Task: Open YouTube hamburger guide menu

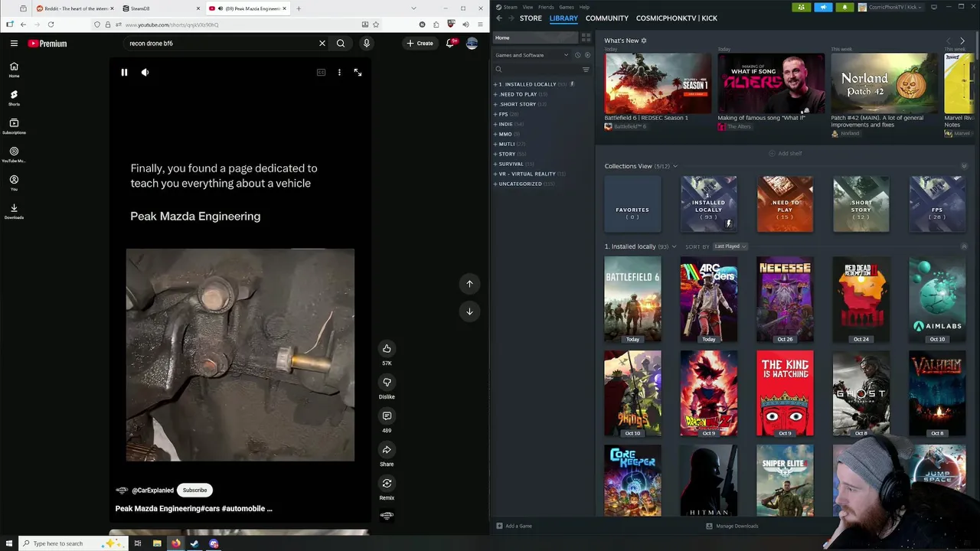Action: (14, 44)
